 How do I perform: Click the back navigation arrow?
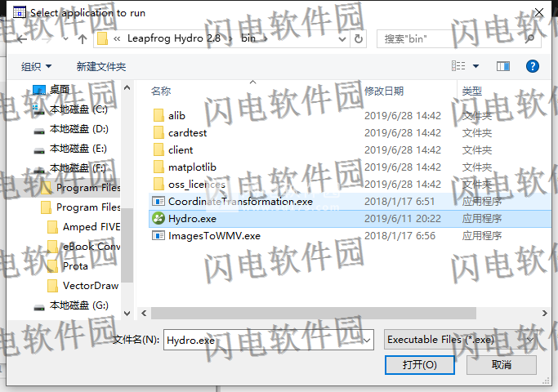tap(22, 39)
